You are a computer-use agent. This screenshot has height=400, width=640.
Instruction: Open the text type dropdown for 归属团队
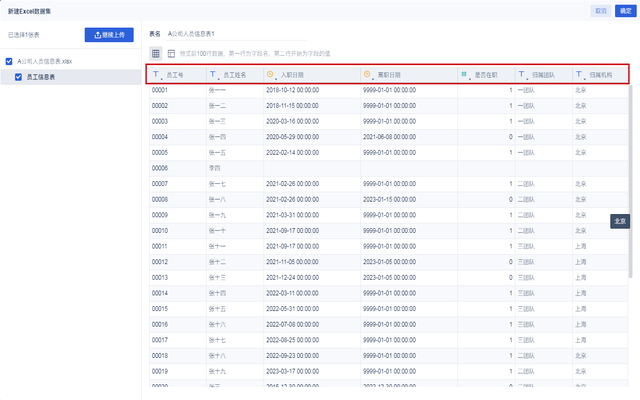click(523, 75)
